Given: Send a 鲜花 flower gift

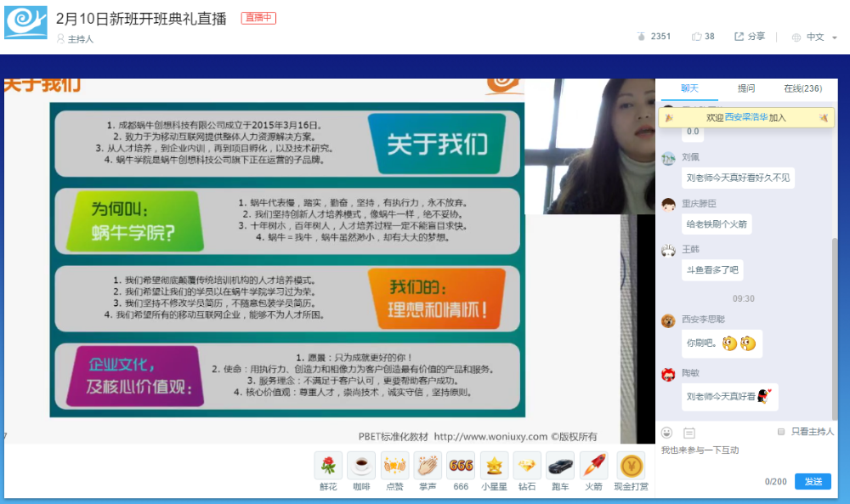Looking at the screenshot, I should click(328, 466).
